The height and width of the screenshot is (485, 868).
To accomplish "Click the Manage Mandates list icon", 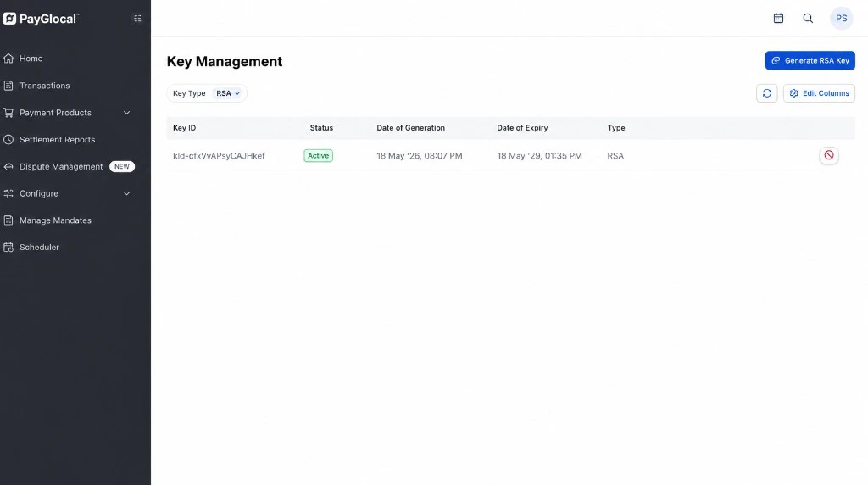I will pyautogui.click(x=8, y=220).
